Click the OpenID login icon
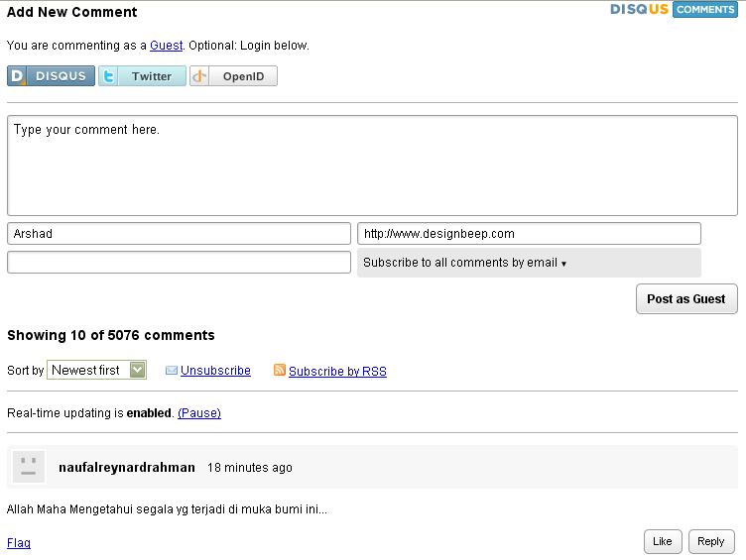746x560 pixels. coord(200,76)
